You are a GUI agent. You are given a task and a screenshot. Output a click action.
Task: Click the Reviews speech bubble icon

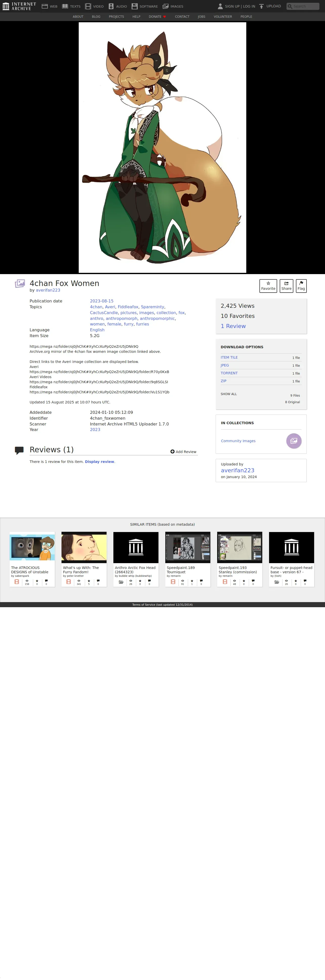[19, 451]
